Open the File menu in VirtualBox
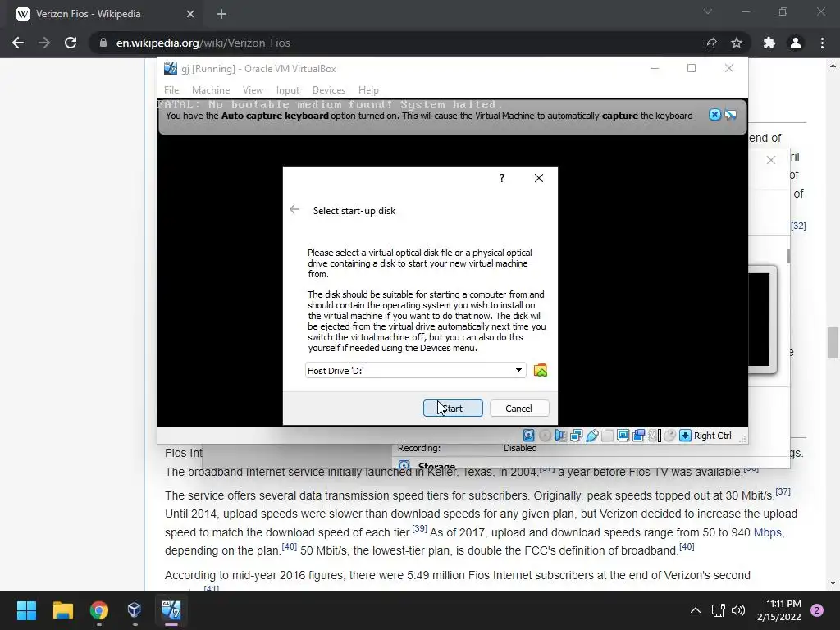The image size is (840, 630). pos(171,90)
